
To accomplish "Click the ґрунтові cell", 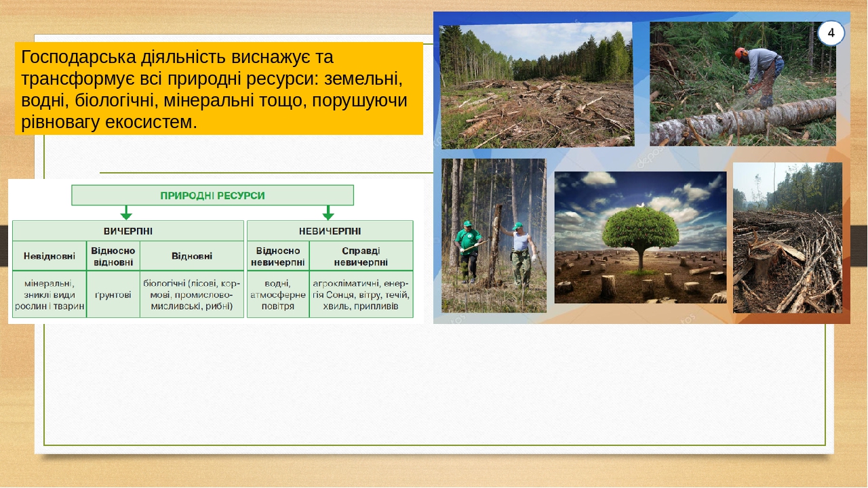I will (x=113, y=294).
